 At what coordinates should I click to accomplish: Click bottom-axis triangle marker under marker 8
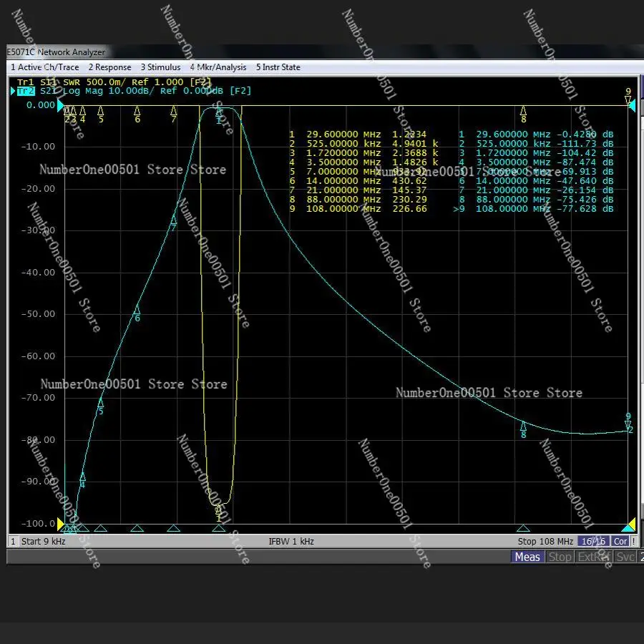pos(523,529)
